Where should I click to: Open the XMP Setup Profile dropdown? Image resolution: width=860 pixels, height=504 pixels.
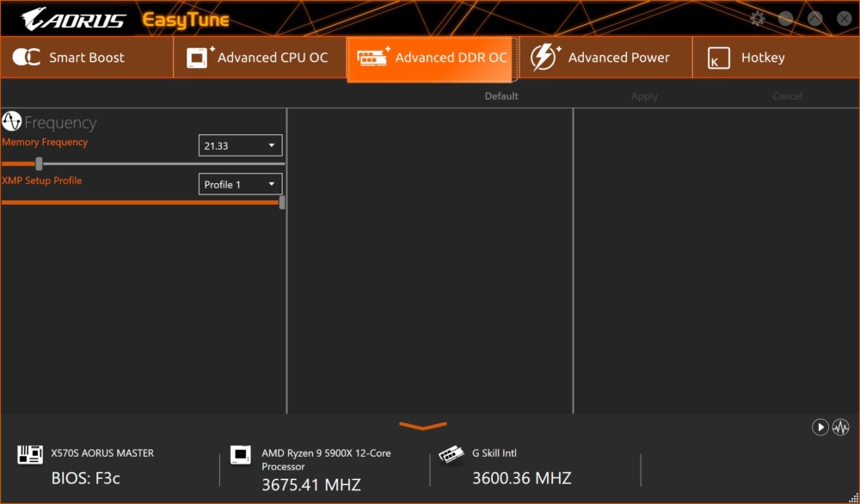(240, 184)
